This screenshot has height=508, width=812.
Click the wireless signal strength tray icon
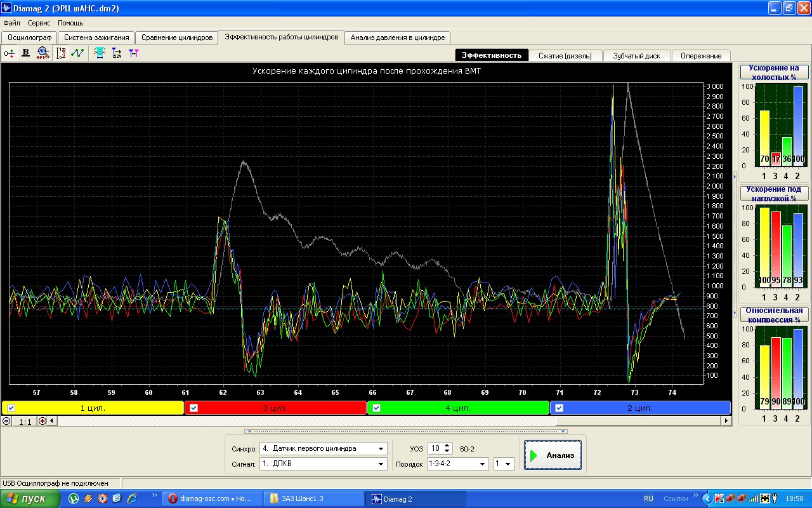point(753,498)
